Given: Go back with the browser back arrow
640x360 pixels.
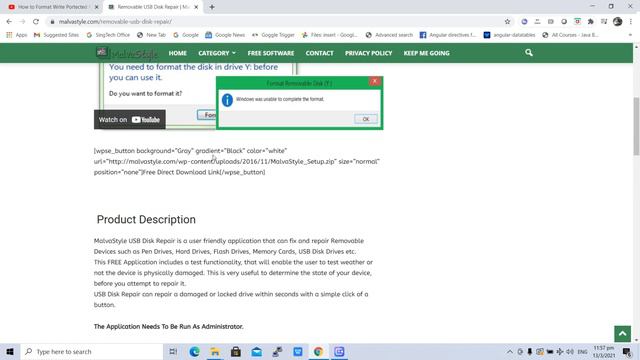Looking at the screenshot, I should pos(9,22).
